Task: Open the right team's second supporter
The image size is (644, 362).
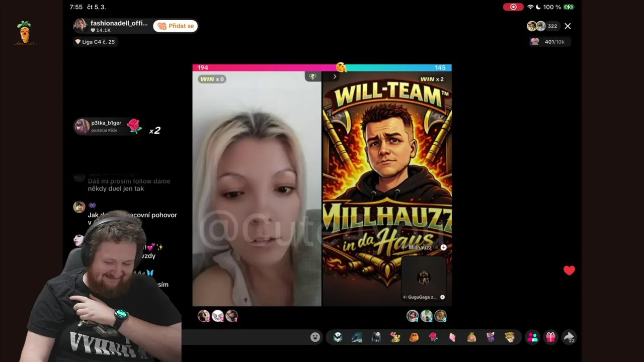Action: pyautogui.click(x=427, y=316)
